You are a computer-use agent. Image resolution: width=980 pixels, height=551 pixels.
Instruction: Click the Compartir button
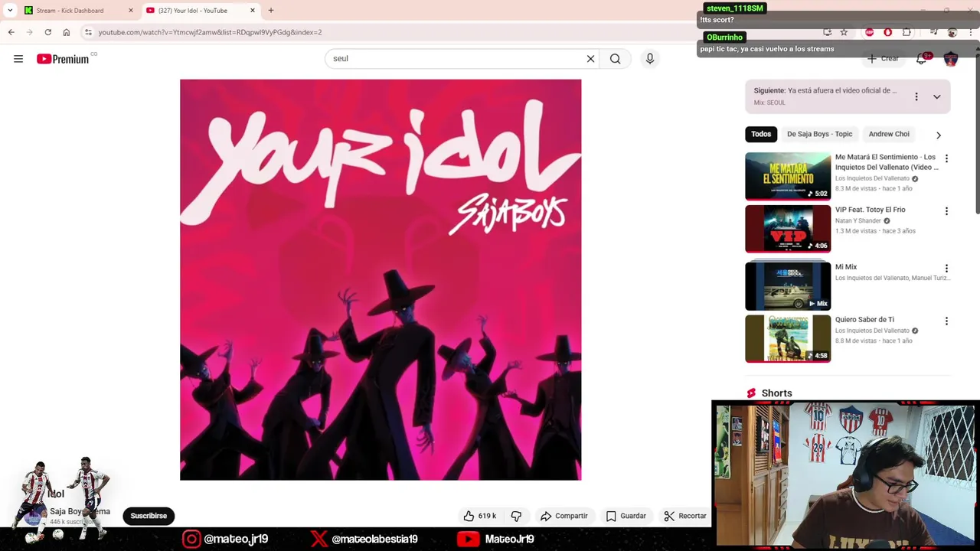click(564, 516)
